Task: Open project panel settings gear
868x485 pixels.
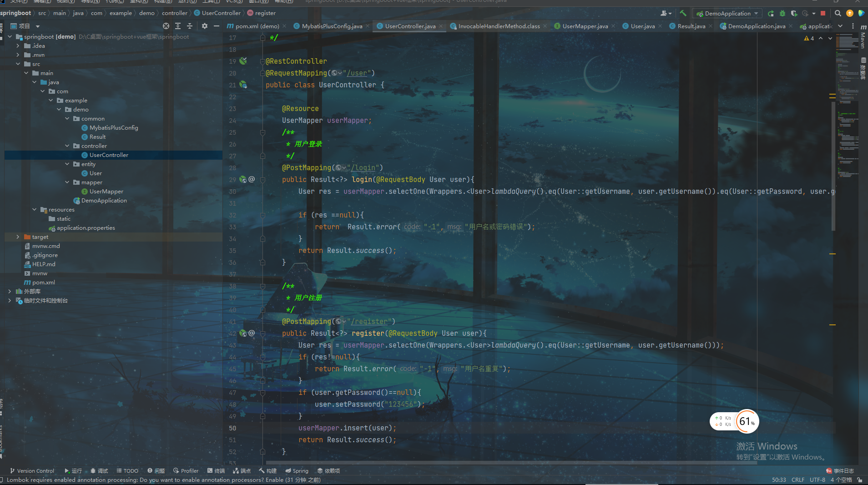Action: click(x=205, y=26)
